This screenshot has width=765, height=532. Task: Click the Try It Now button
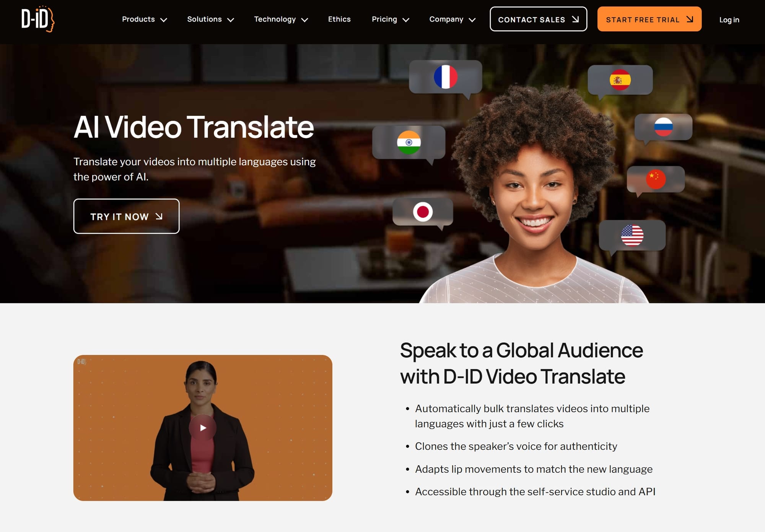click(126, 216)
